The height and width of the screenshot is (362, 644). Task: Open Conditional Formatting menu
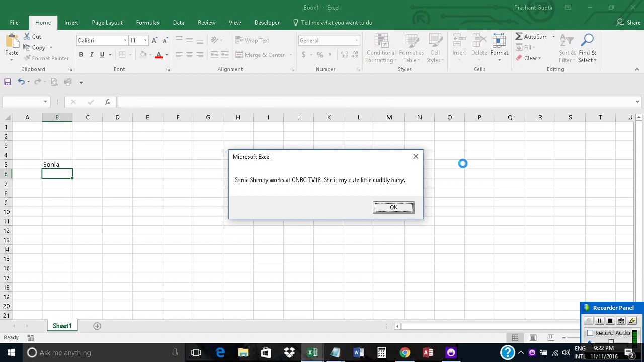tap(381, 48)
